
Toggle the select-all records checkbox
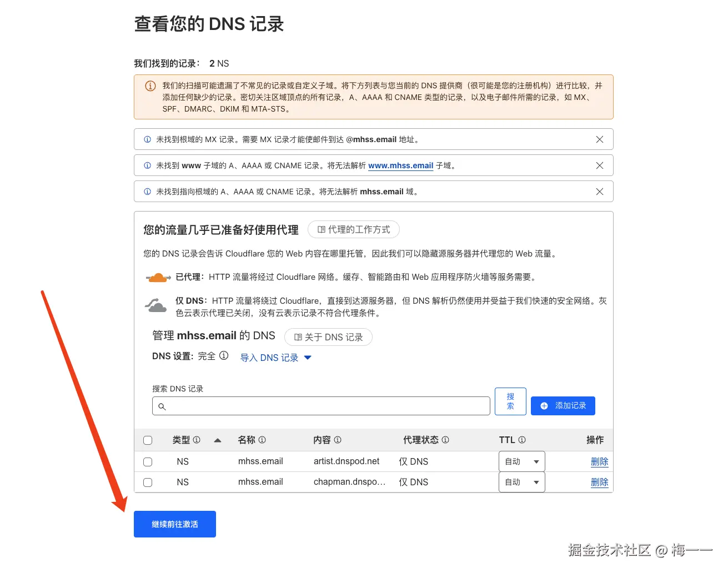(x=148, y=440)
